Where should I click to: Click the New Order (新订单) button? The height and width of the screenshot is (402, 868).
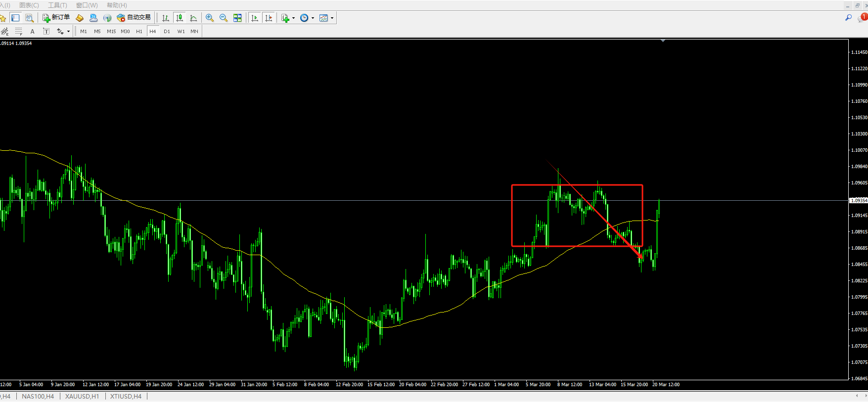[x=56, y=18]
